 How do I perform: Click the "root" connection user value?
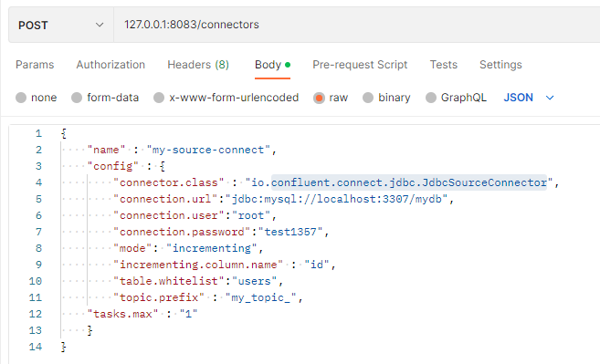tap(251, 215)
